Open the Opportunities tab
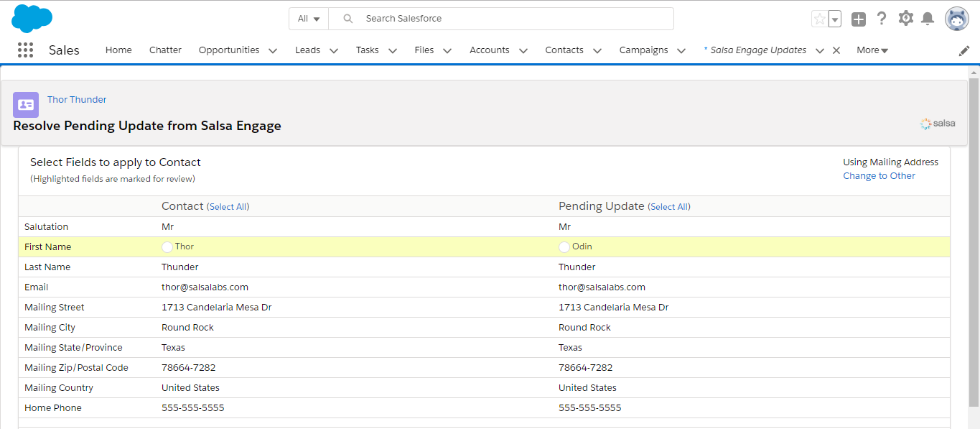 pyautogui.click(x=229, y=50)
